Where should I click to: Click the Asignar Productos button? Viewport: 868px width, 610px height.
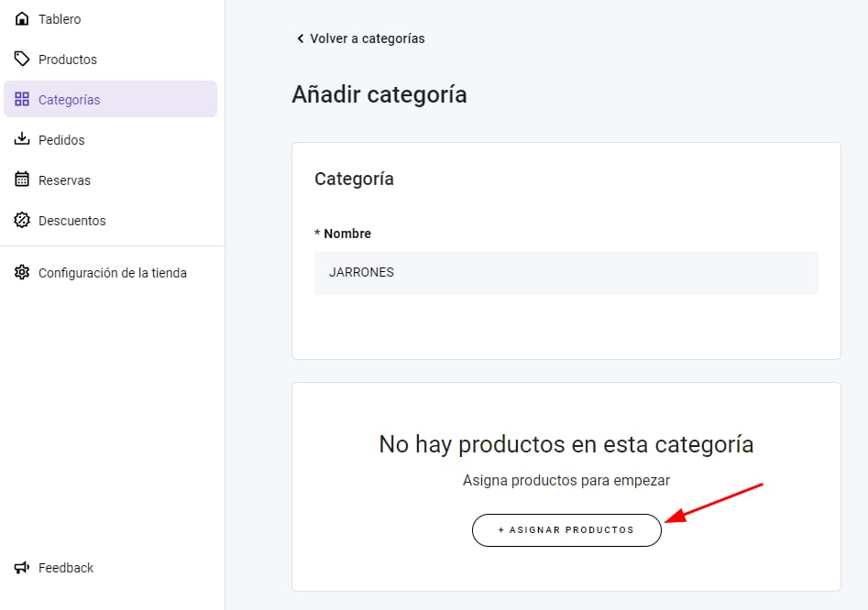point(566,529)
